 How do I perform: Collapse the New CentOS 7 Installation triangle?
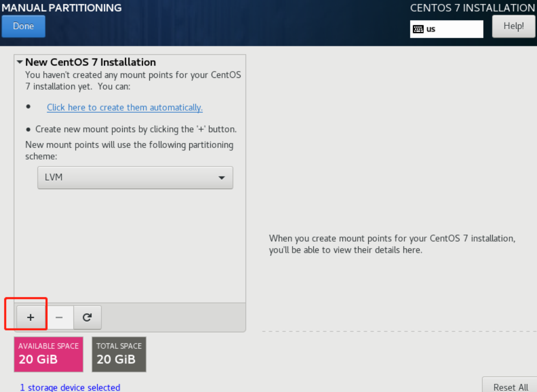(x=20, y=62)
